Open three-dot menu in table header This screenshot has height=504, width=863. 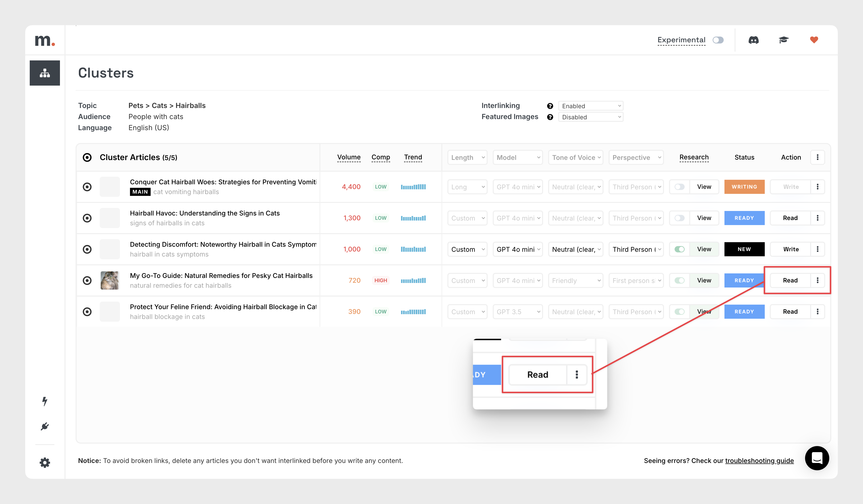point(817,157)
